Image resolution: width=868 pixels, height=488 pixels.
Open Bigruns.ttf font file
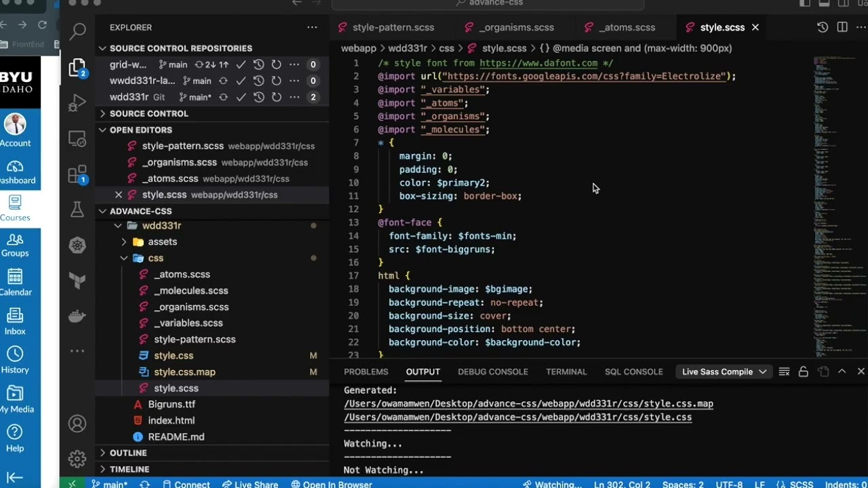pyautogui.click(x=172, y=404)
